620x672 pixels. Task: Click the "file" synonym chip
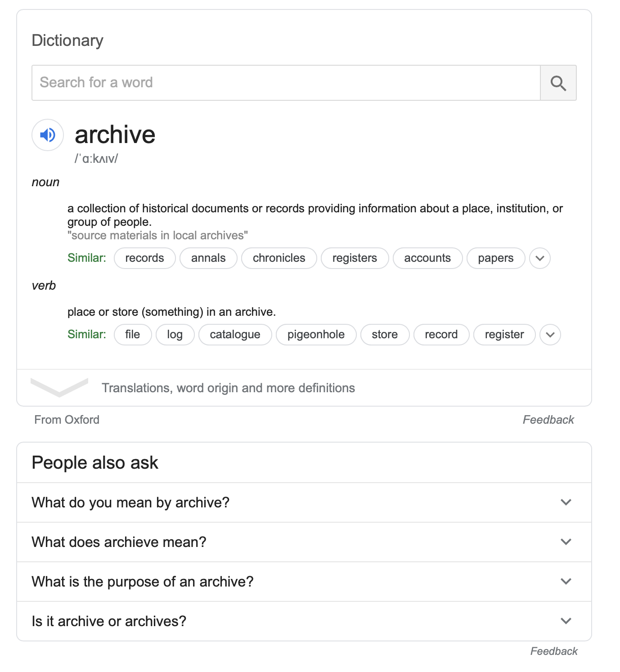pos(133,335)
